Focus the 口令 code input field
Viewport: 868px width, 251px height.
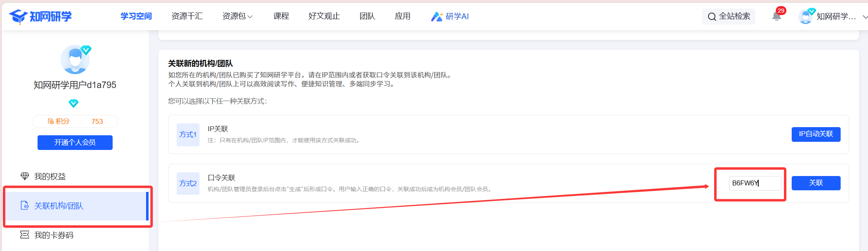click(755, 183)
